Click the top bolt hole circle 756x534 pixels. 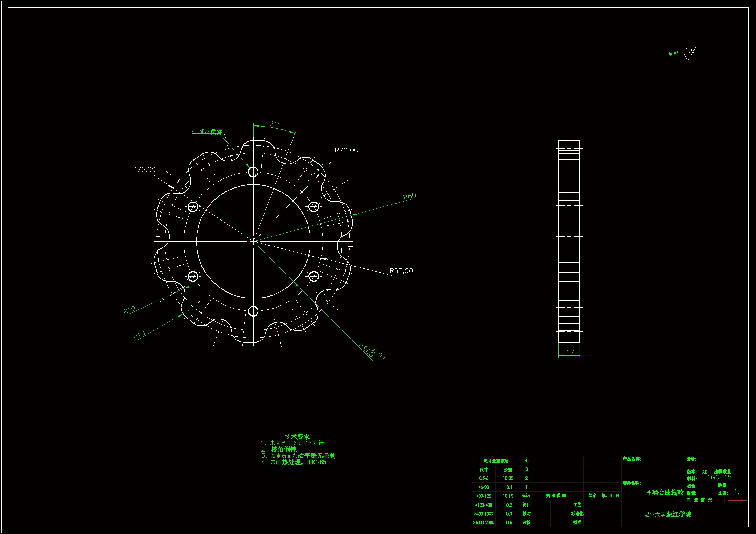[x=253, y=172]
